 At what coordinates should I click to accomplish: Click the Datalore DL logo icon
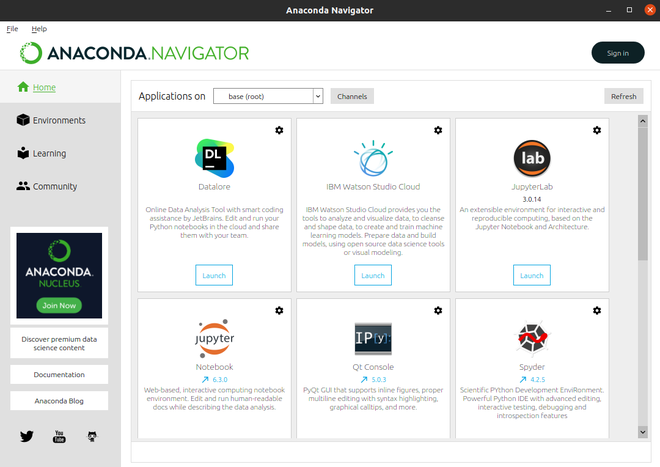click(214, 158)
